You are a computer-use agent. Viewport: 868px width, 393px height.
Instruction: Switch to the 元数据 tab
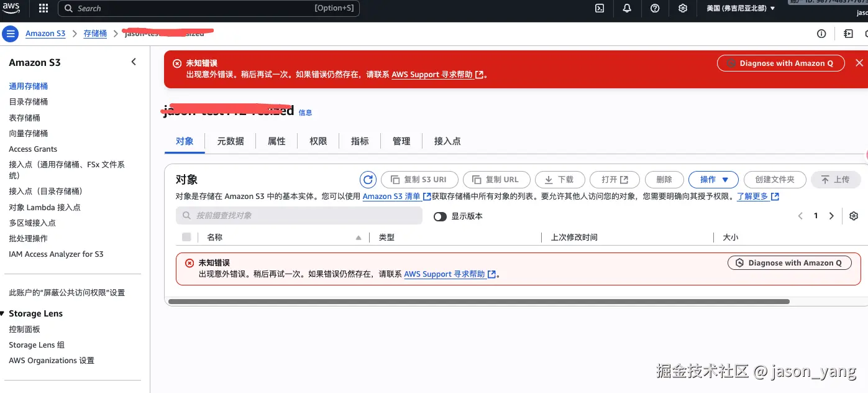(231, 141)
